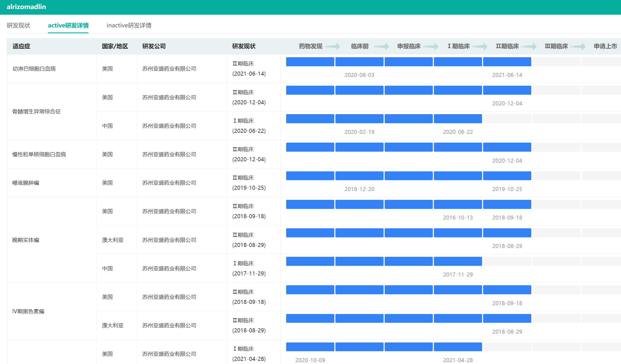Click arrow icon after 临床前 stage
The width and height of the screenshot is (621, 364).
[382, 46]
